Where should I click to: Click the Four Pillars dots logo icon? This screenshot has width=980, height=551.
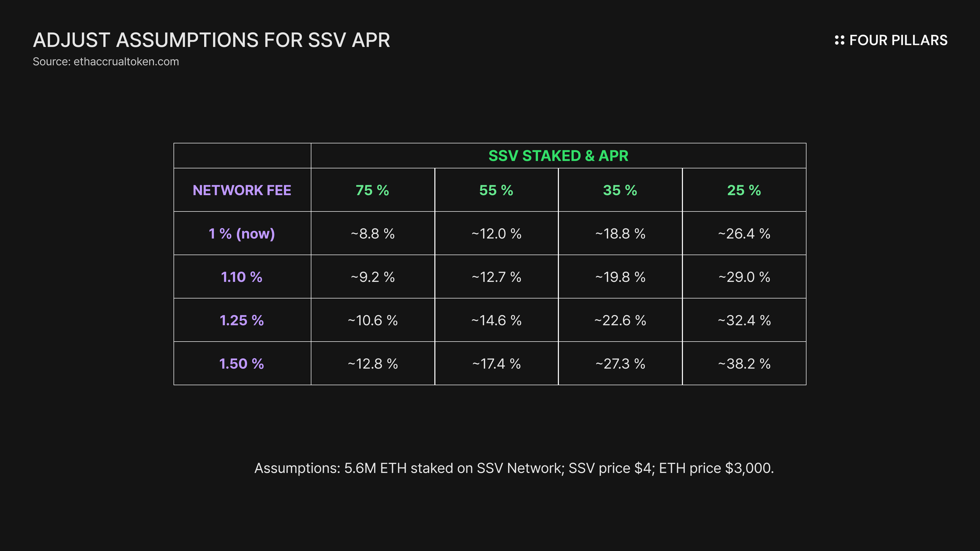pyautogui.click(x=839, y=40)
